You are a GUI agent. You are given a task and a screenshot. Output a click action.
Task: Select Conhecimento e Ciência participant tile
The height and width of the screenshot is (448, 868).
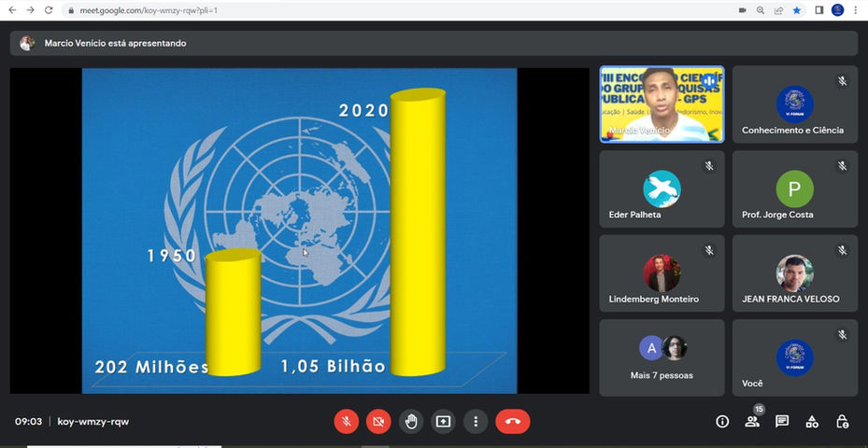tap(795, 105)
